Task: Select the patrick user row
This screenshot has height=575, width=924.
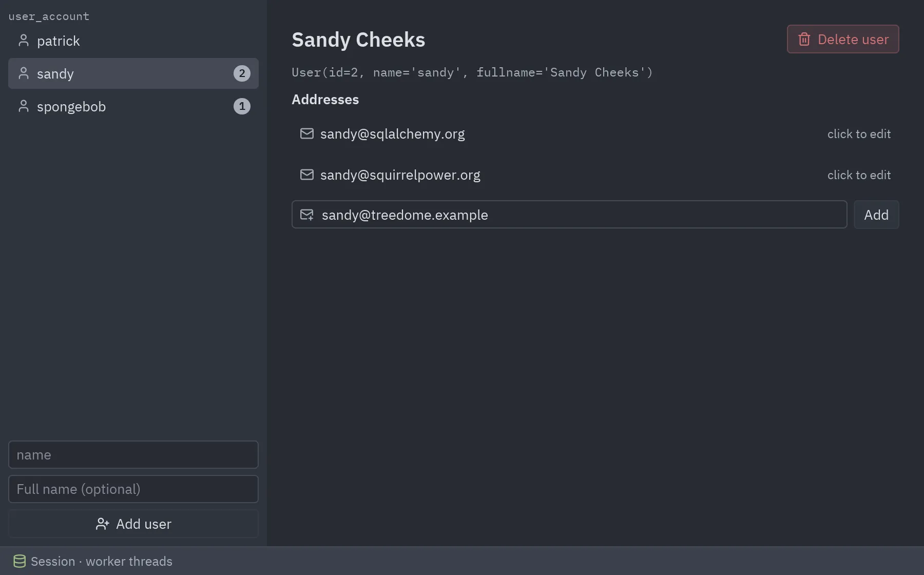Action: (x=133, y=41)
